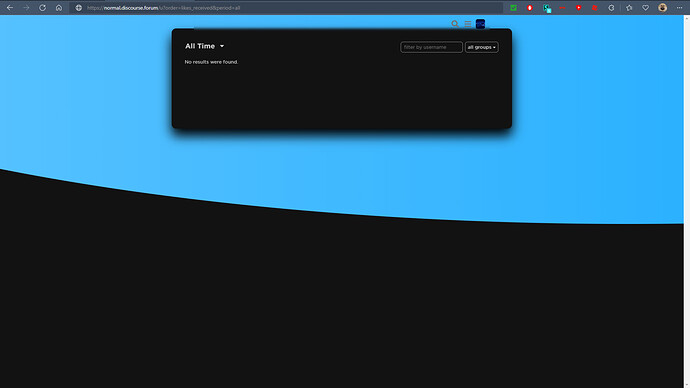Open the forum user avatar menu
Image resolution: width=690 pixels, height=388 pixels.
480,24
